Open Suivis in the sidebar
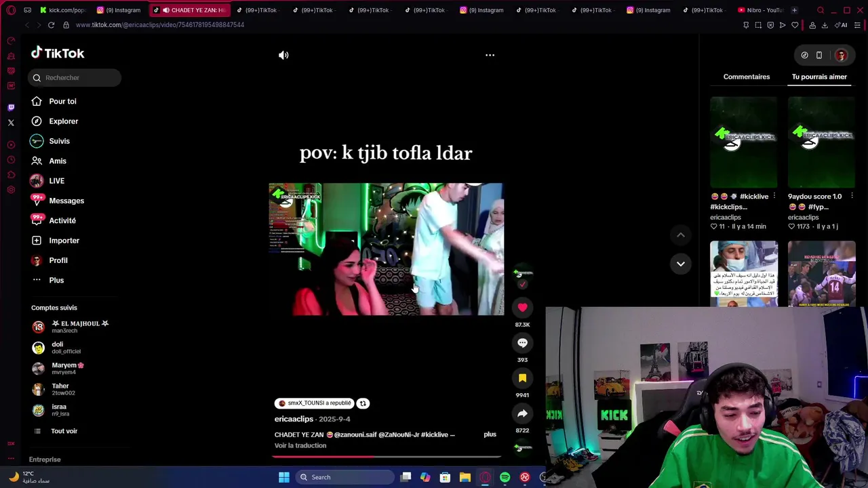Image resolution: width=868 pixels, height=488 pixels. [x=59, y=141]
